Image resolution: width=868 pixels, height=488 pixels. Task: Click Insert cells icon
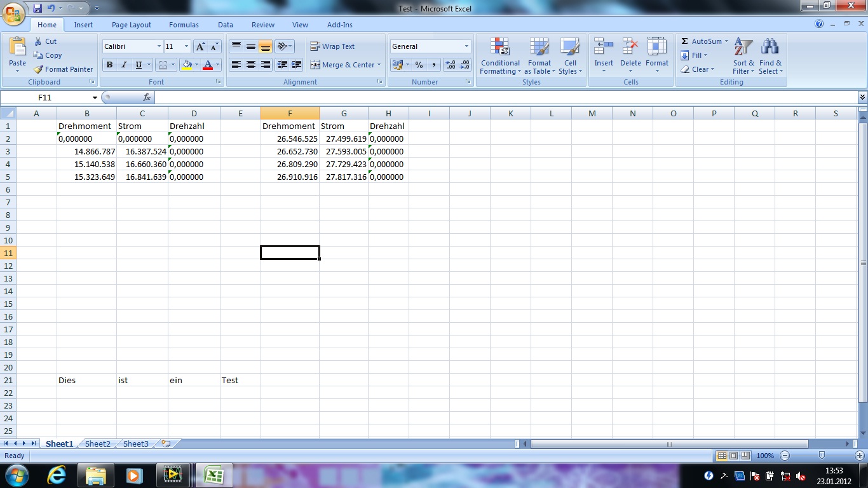604,46
